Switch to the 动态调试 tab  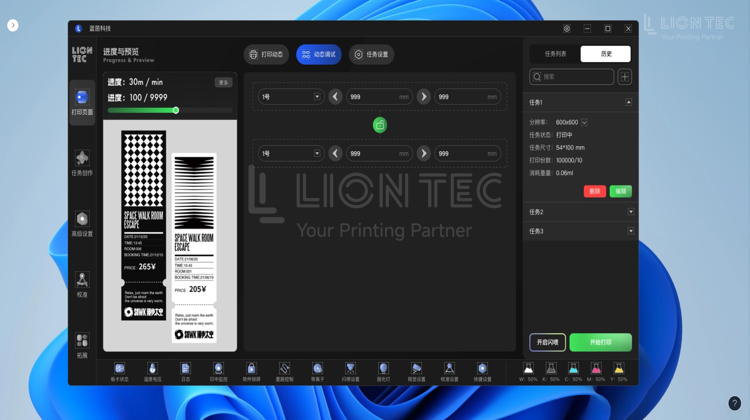(319, 55)
